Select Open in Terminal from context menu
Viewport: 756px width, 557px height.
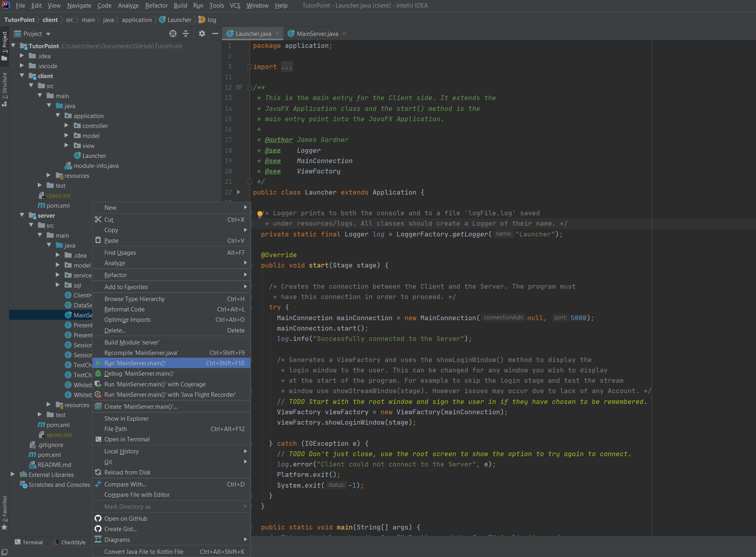tap(171, 439)
